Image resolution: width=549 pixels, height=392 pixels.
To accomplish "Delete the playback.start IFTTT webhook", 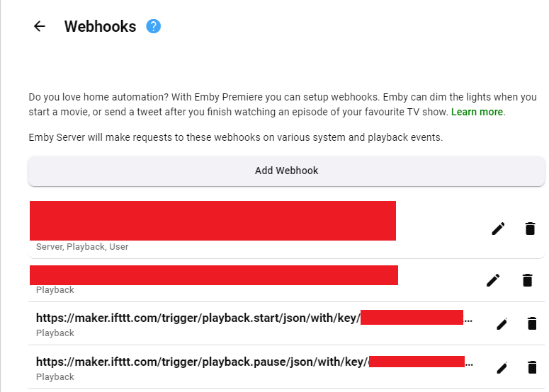I will (532, 324).
